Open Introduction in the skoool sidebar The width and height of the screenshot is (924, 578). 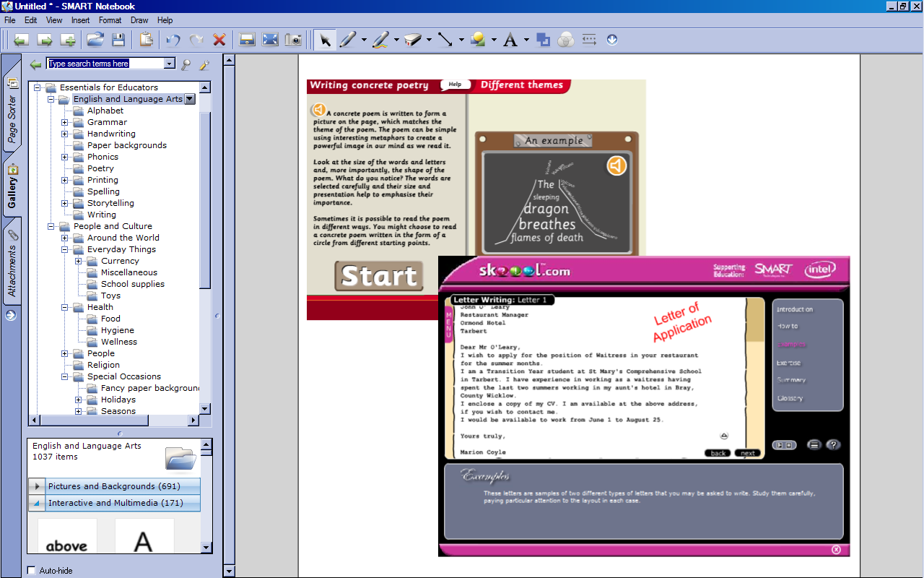click(x=795, y=309)
